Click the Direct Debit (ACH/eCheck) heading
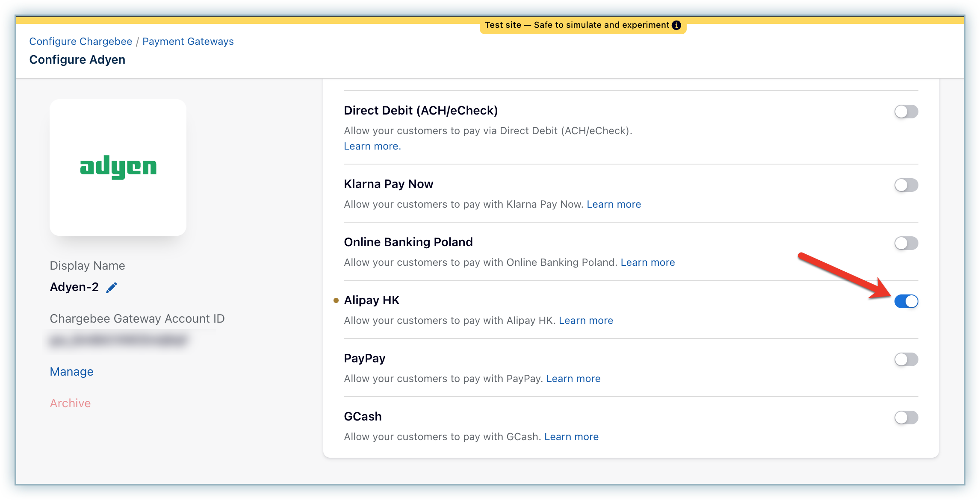Viewport: 980px width, 500px height. click(x=421, y=111)
